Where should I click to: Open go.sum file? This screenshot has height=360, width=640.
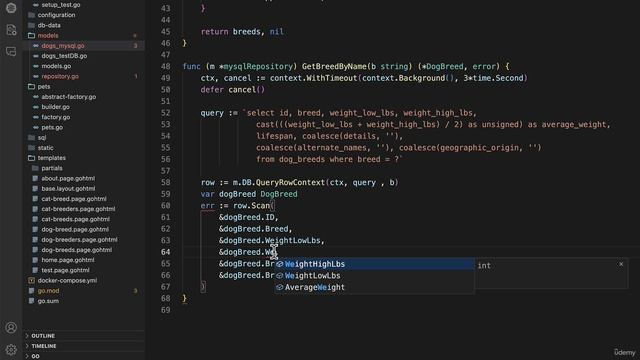tap(84, 301)
